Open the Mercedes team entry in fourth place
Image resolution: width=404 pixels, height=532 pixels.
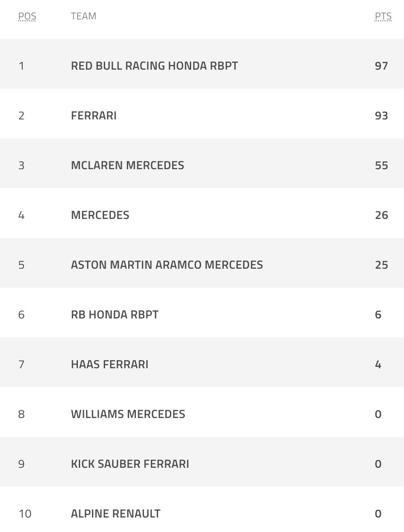100,215
